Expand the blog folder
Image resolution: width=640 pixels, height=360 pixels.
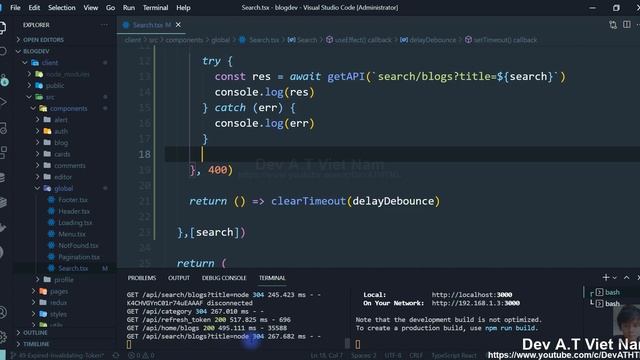[61, 142]
